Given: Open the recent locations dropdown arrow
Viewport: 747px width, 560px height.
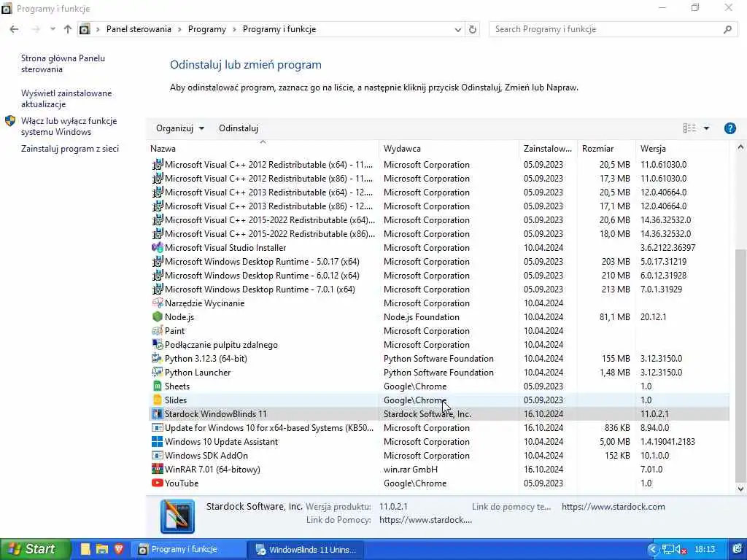Looking at the screenshot, I should click(53, 29).
